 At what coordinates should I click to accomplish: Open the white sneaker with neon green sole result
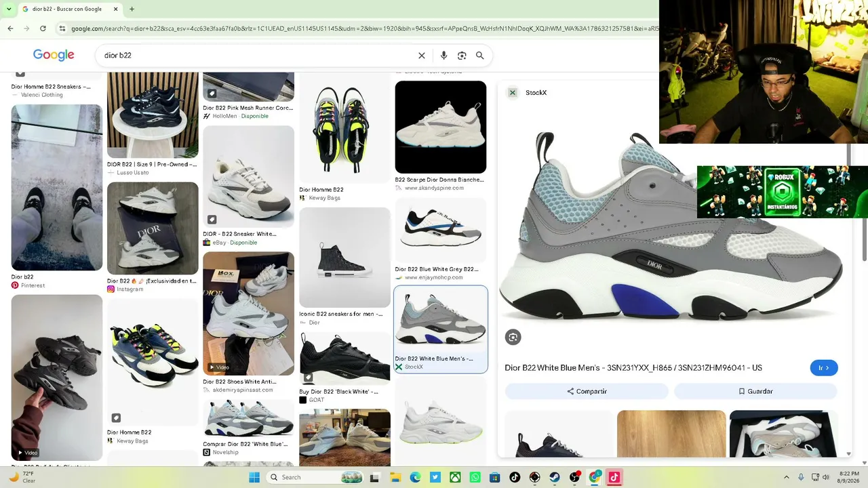coord(441,421)
